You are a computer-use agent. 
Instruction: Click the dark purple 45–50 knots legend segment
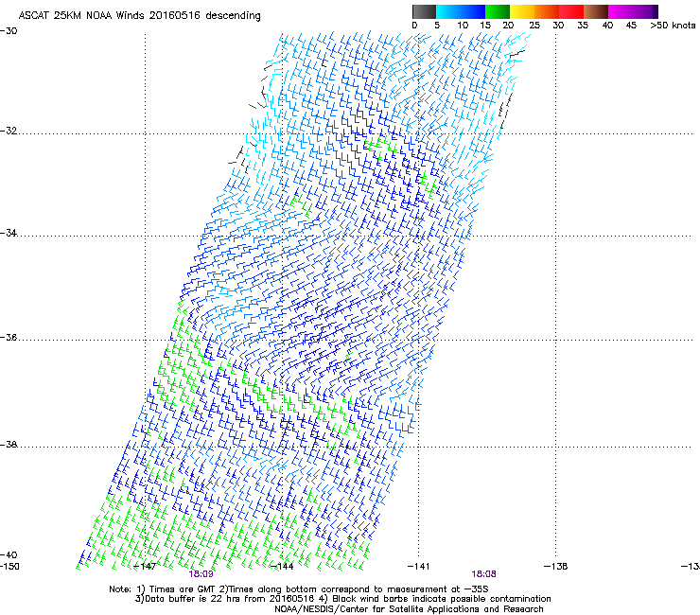pos(645,11)
